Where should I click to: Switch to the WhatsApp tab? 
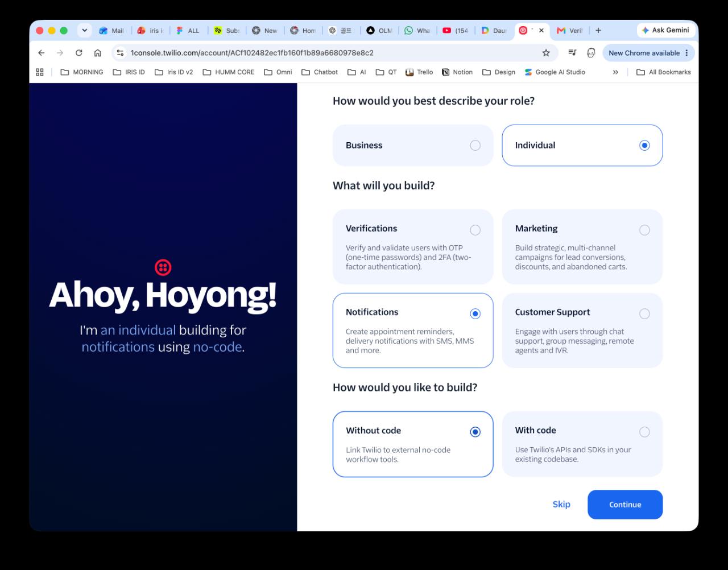pos(417,31)
